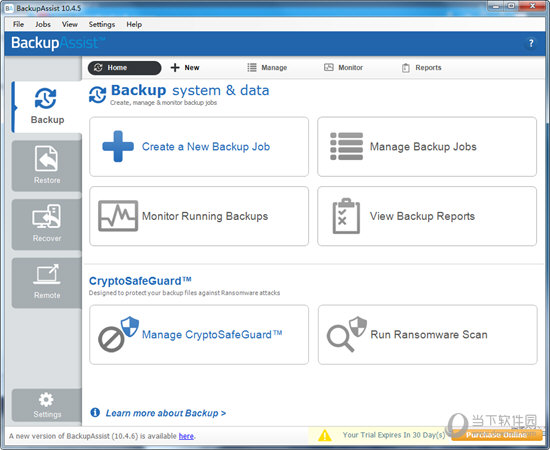This screenshot has height=450, width=550.
Task: Switch to the New tab
Action: click(x=185, y=67)
